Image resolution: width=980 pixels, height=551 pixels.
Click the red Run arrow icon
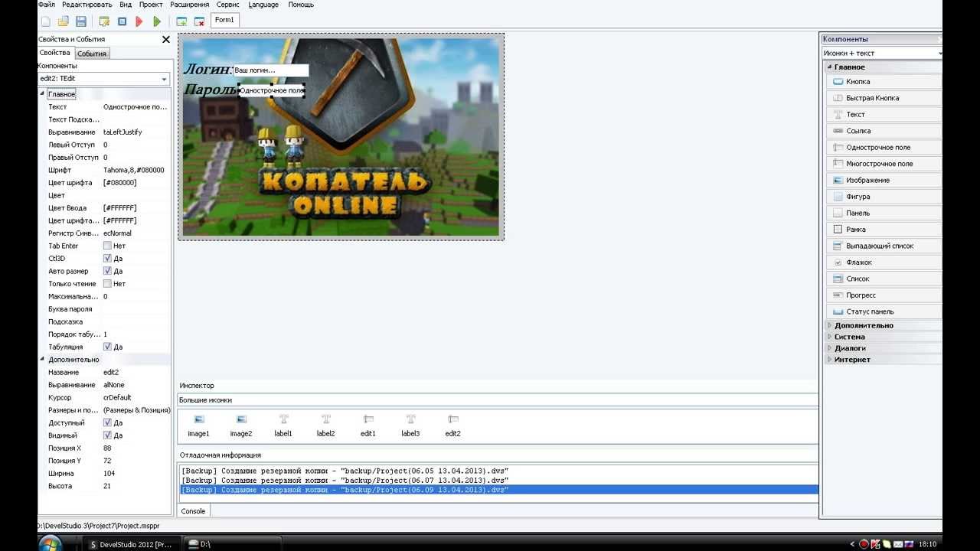139,21
